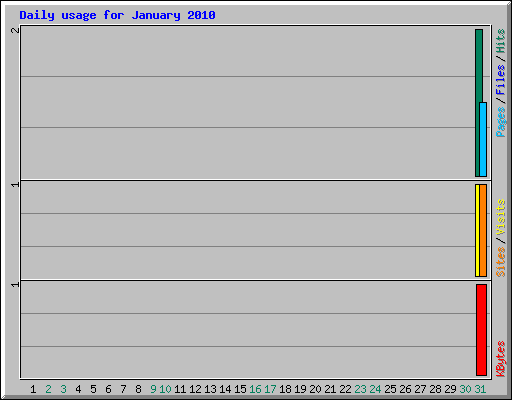Screen dimensions: 512x400
Task: Click day 25 on the x-axis
Action: pos(390,389)
